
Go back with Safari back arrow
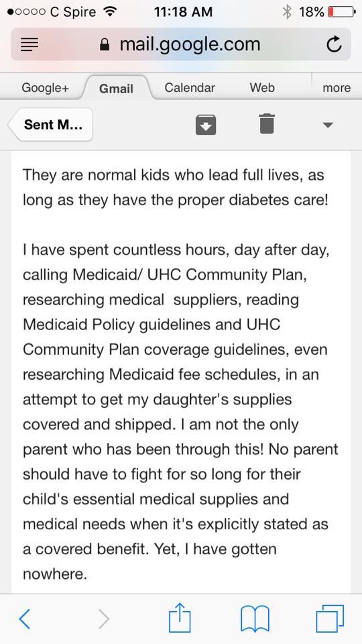click(25, 619)
